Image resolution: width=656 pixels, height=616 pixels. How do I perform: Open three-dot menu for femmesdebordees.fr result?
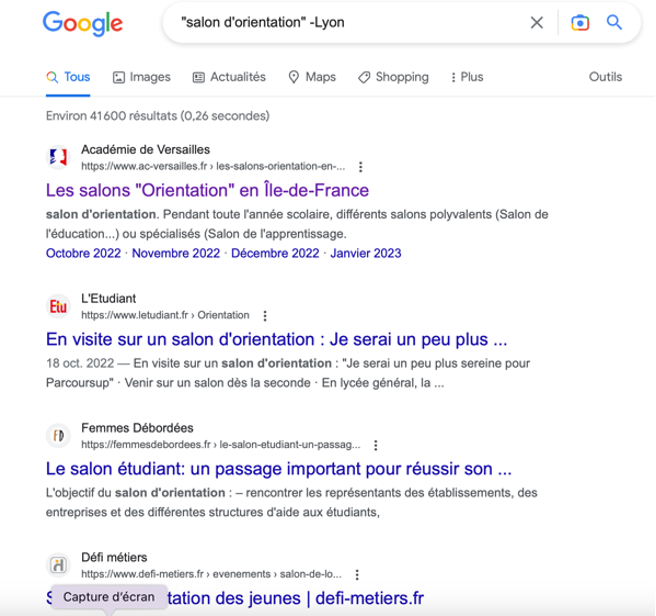376,445
